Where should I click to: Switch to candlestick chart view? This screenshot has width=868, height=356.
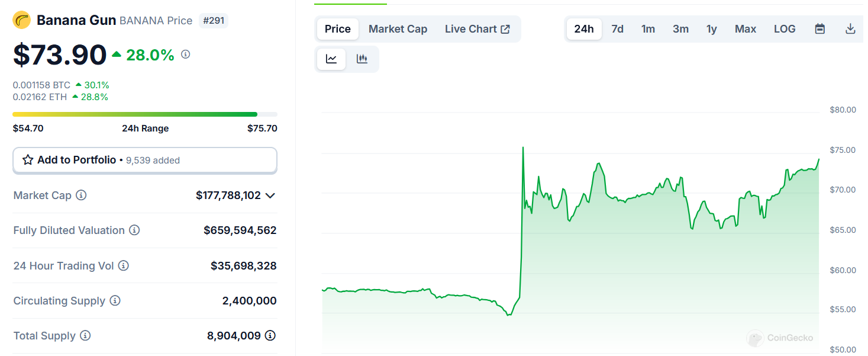(362, 59)
